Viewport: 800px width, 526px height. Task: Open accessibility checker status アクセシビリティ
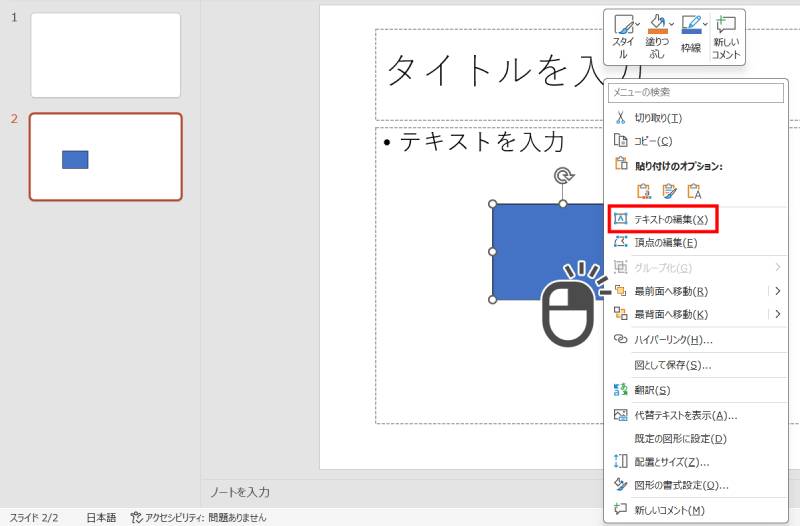coord(199,518)
